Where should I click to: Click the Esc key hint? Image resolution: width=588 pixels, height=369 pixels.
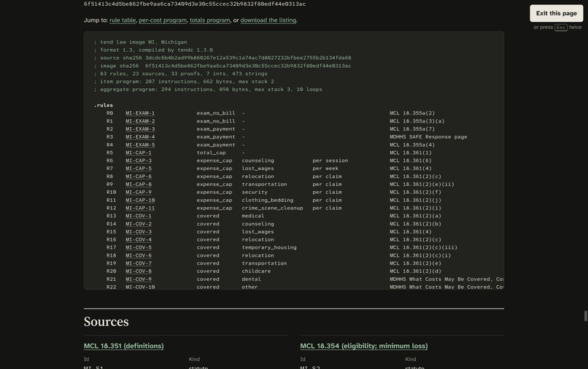click(x=561, y=28)
